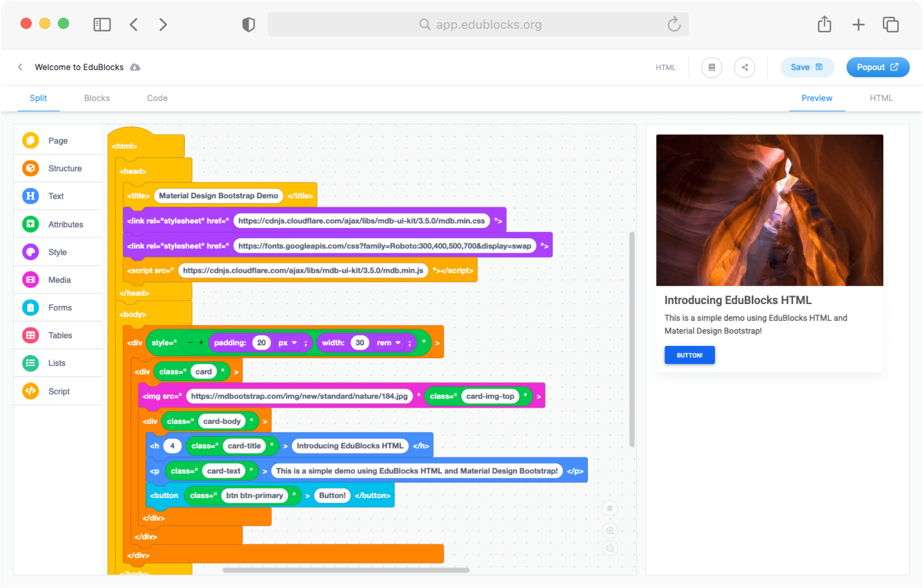
Task: Select the Text category icon
Action: pyautogui.click(x=31, y=196)
